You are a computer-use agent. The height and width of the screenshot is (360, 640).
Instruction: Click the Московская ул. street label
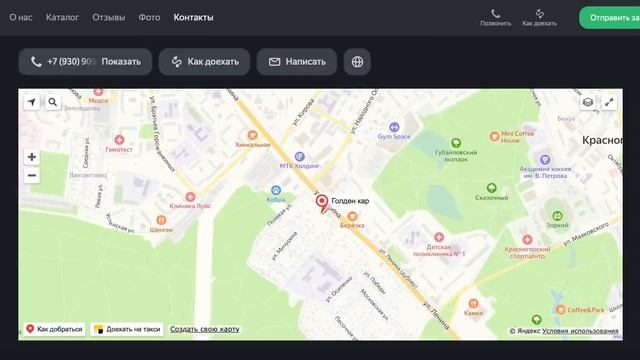click(x=374, y=304)
